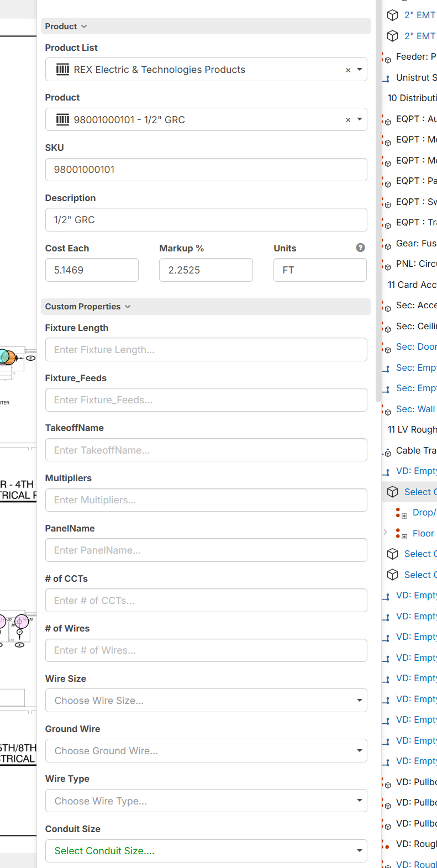Collapse the Custom Properties section
Screen dimensions: 437x868
(x=88, y=307)
